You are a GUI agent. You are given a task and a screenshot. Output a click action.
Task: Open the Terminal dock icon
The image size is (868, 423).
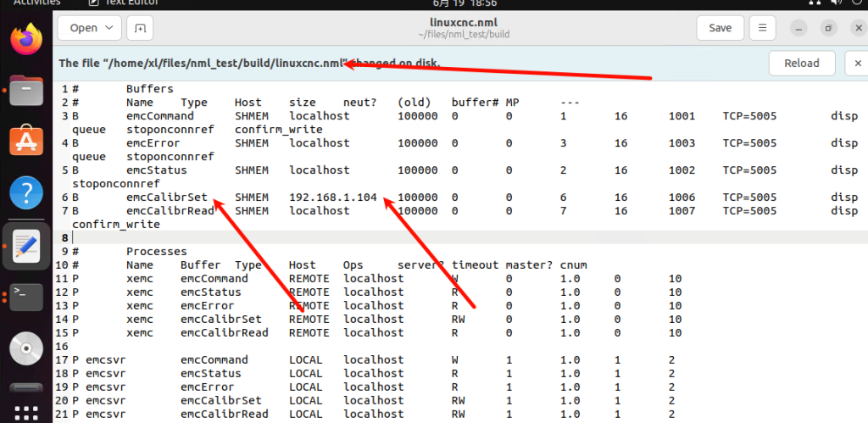click(26, 297)
